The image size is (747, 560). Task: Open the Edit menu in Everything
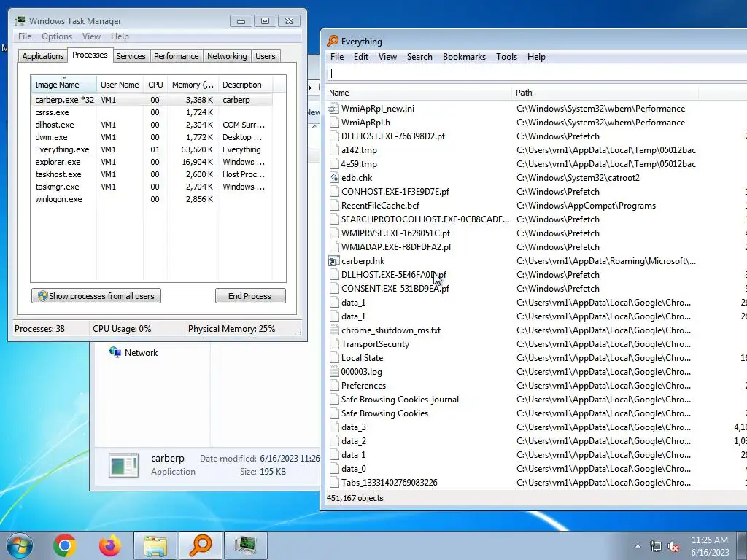[x=360, y=57]
